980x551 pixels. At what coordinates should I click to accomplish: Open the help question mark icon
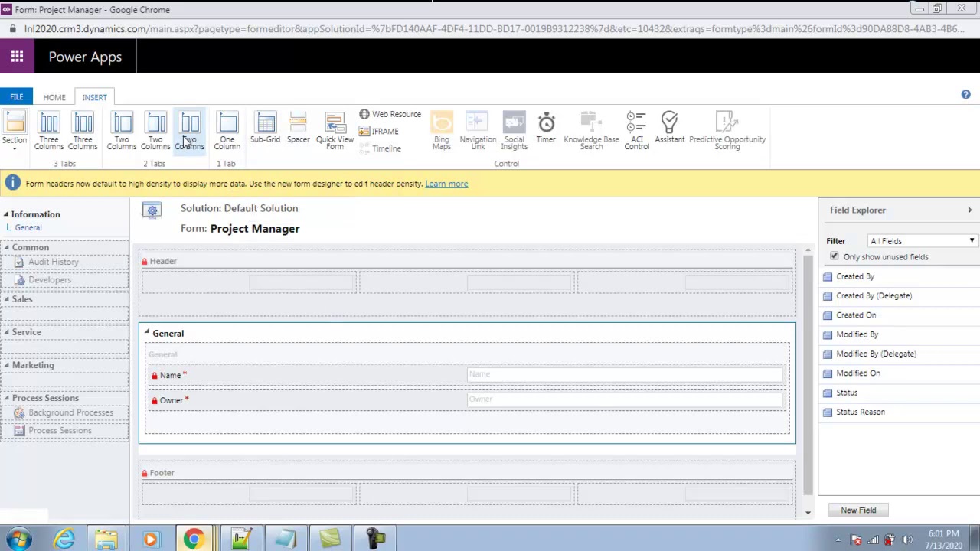[x=965, y=95]
